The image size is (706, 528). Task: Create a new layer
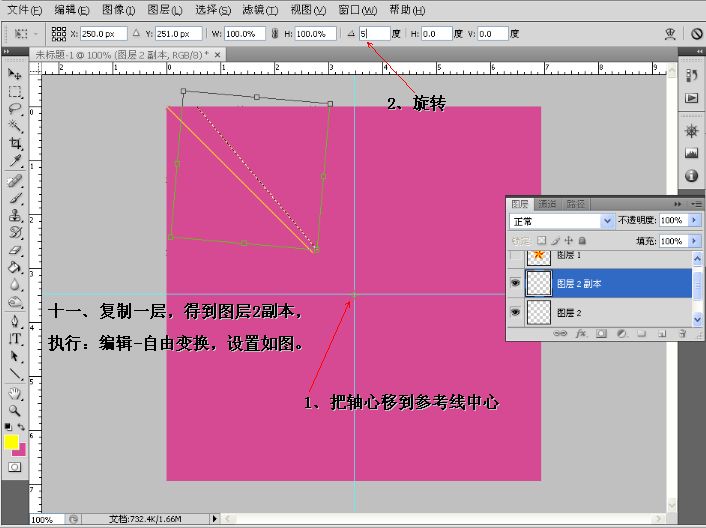click(662, 334)
